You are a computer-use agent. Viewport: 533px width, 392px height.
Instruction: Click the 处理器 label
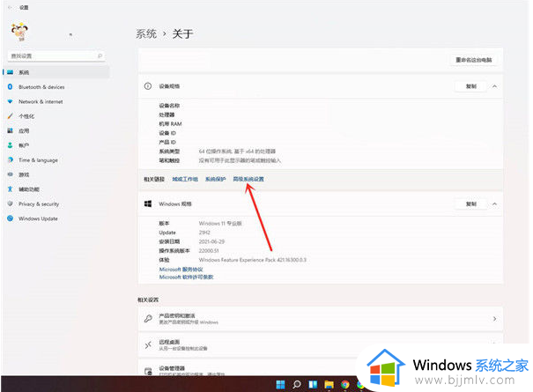167,115
